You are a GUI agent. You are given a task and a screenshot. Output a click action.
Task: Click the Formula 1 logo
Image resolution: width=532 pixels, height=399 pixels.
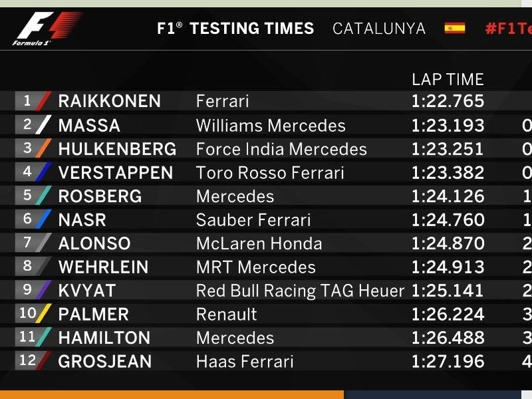[48, 29]
